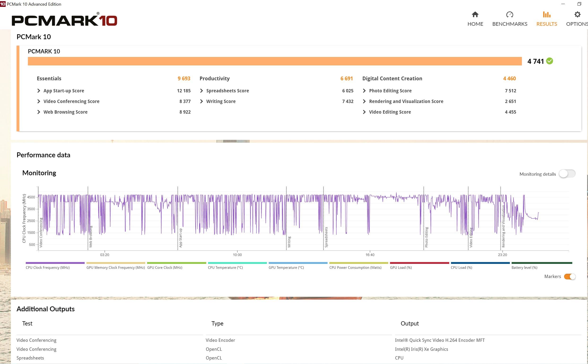The image size is (588, 364).
Task: Expand Rendering and Visualization Score details
Action: click(364, 101)
